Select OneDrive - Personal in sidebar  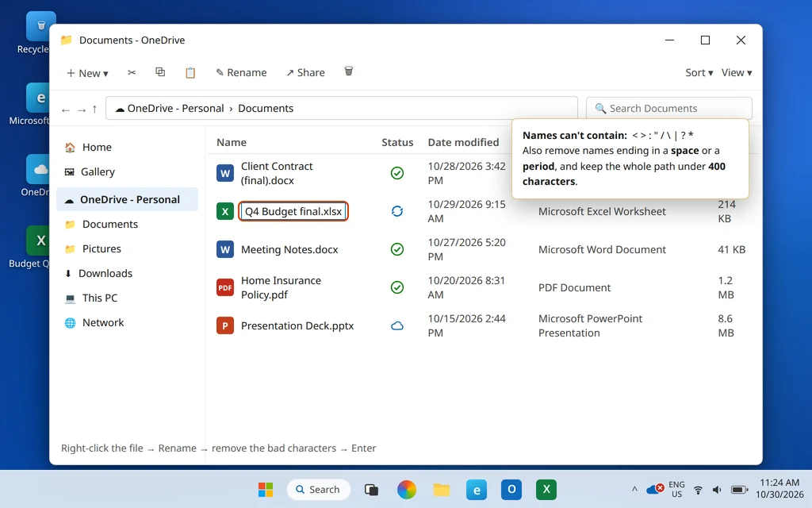(x=128, y=199)
